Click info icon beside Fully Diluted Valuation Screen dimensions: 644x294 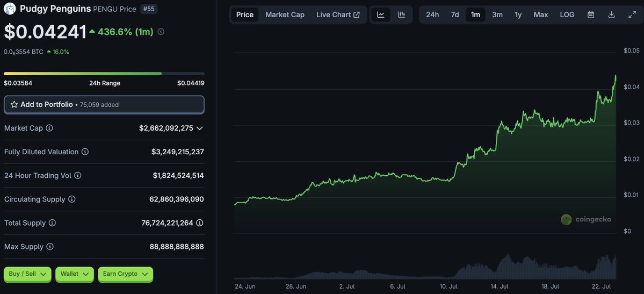(x=85, y=152)
